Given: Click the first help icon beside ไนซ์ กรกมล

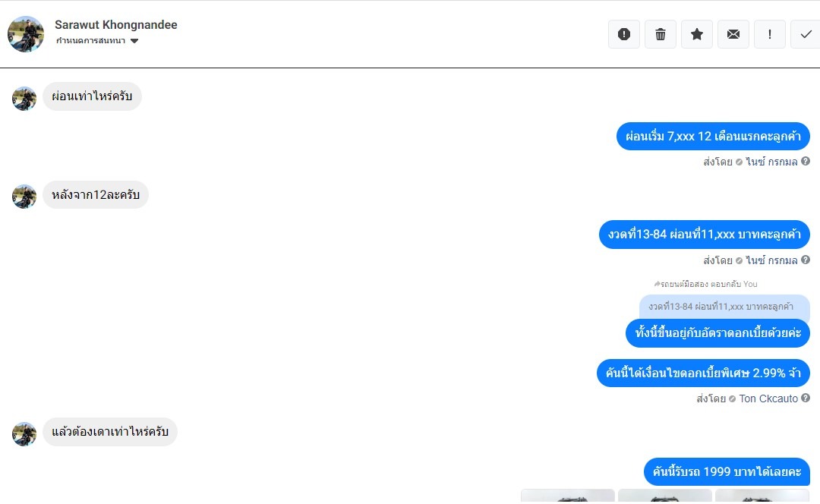Looking at the screenshot, I should pos(806,161).
